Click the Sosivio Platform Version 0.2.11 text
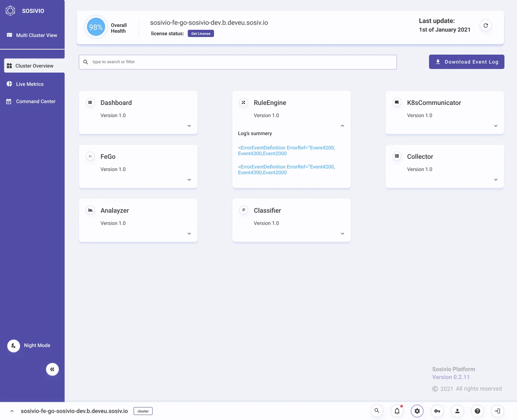This screenshot has width=517, height=420. pos(454,373)
